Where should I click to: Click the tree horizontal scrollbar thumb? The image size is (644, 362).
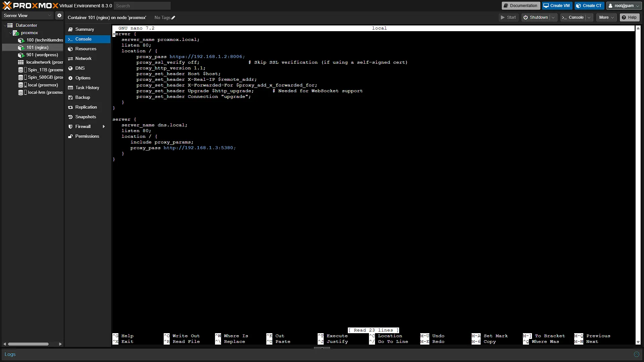(x=29, y=344)
